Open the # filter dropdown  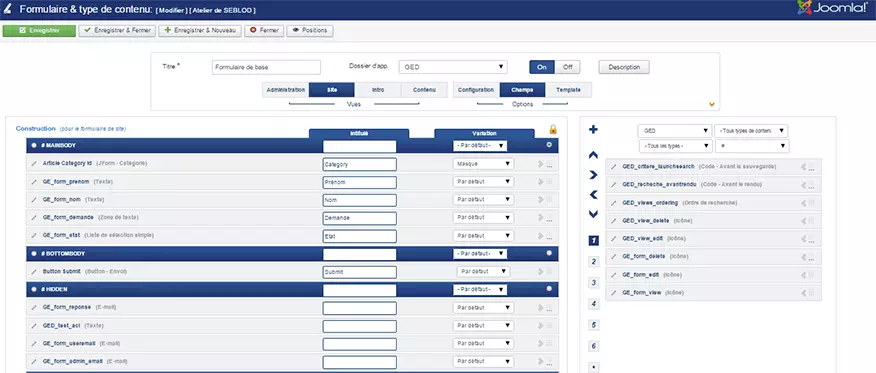click(x=752, y=146)
